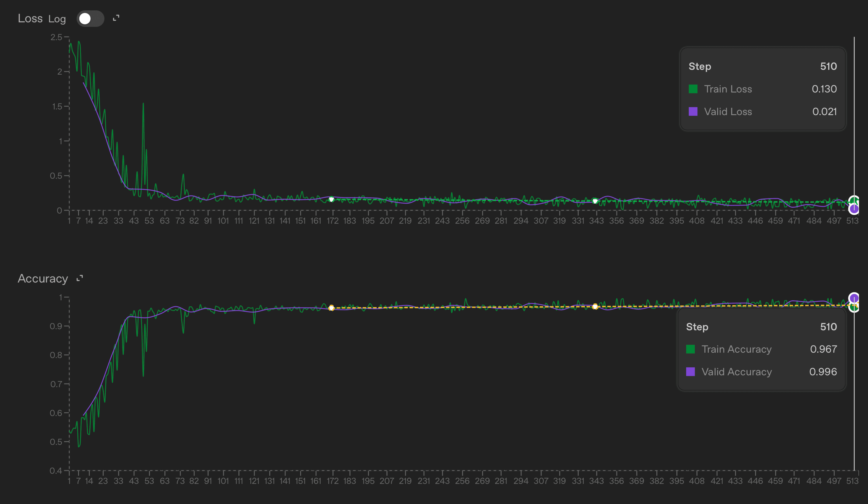The width and height of the screenshot is (868, 504).
Task: Click the green Train Accuracy legend square
Action: coord(691,349)
